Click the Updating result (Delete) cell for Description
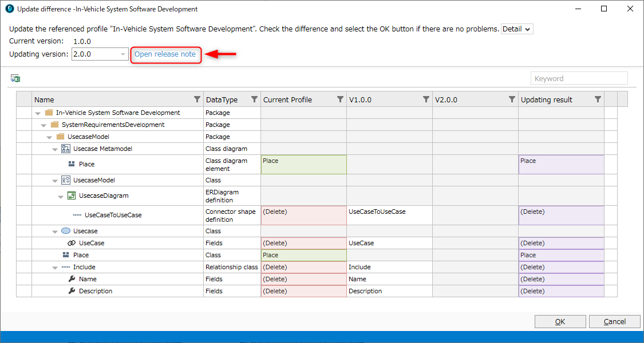 pyautogui.click(x=561, y=291)
